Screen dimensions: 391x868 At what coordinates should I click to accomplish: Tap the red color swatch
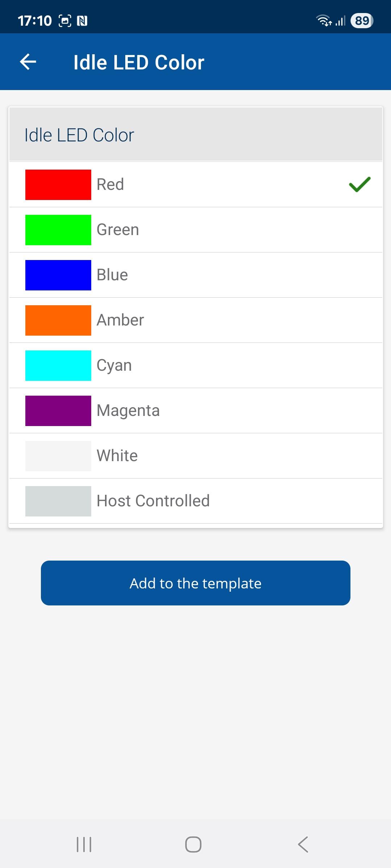58,184
